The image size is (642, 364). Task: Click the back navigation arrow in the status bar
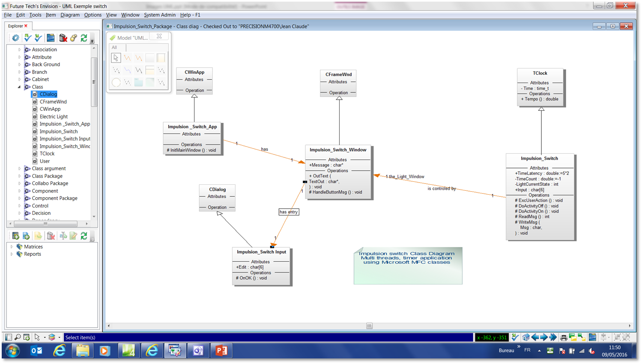(535, 337)
